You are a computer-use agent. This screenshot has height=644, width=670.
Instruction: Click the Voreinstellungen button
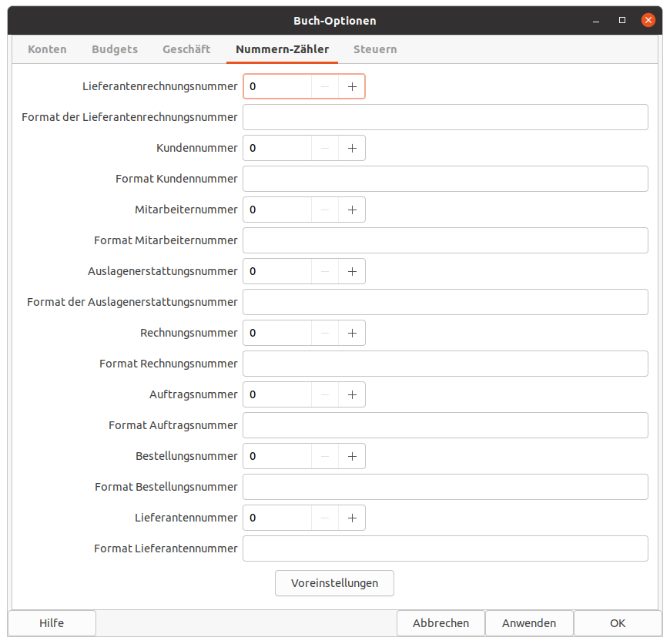click(x=334, y=583)
